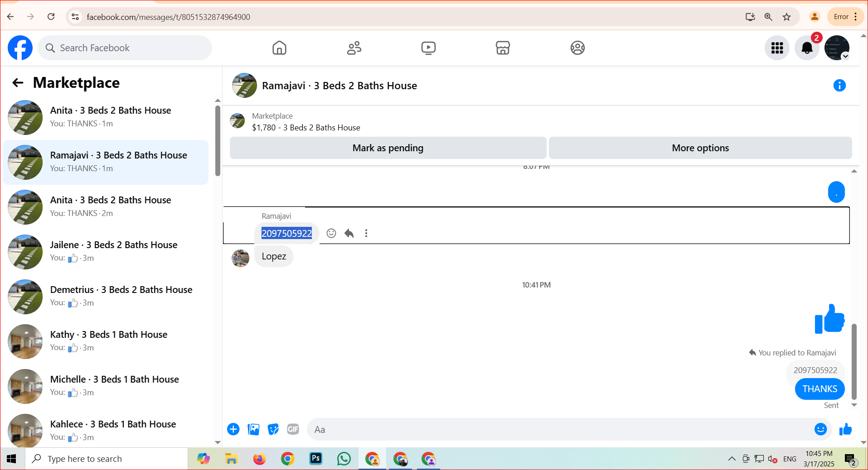Open File Explorer from the taskbar
The height and width of the screenshot is (470, 868).
click(x=231, y=459)
